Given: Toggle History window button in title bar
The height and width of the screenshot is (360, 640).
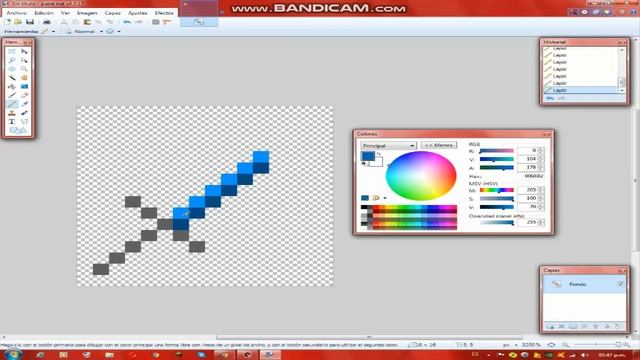Looking at the screenshot, I should point(584,12).
